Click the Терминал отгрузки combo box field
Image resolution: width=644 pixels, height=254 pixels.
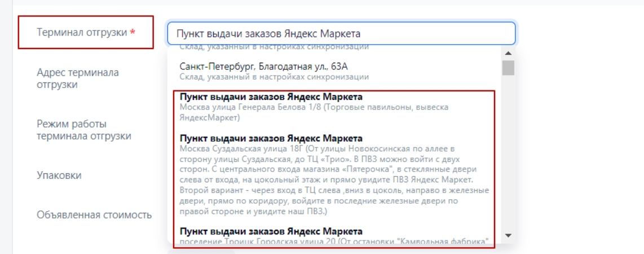pyautogui.click(x=341, y=33)
